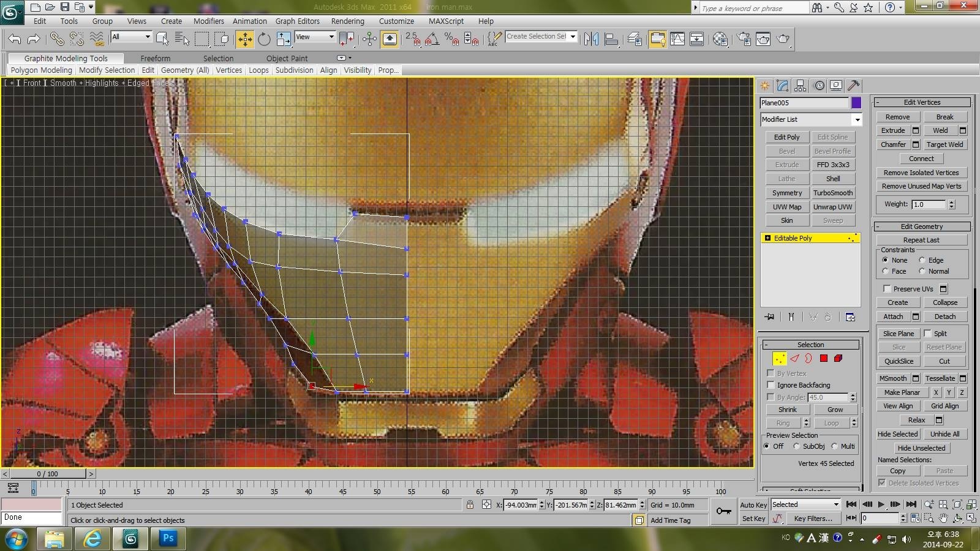Click the Mirror tool icon
Image resolution: width=980 pixels, height=551 pixels.
tap(591, 39)
